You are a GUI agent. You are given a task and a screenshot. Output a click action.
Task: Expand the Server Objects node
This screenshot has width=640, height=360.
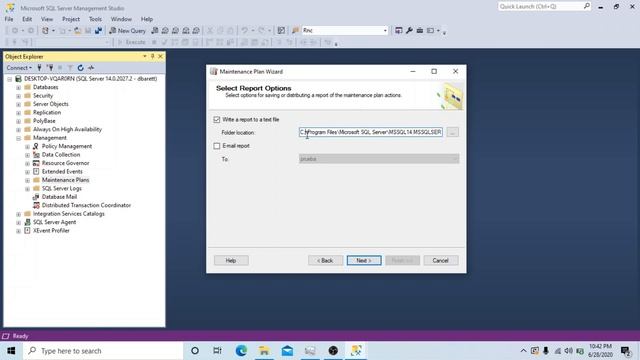18,104
